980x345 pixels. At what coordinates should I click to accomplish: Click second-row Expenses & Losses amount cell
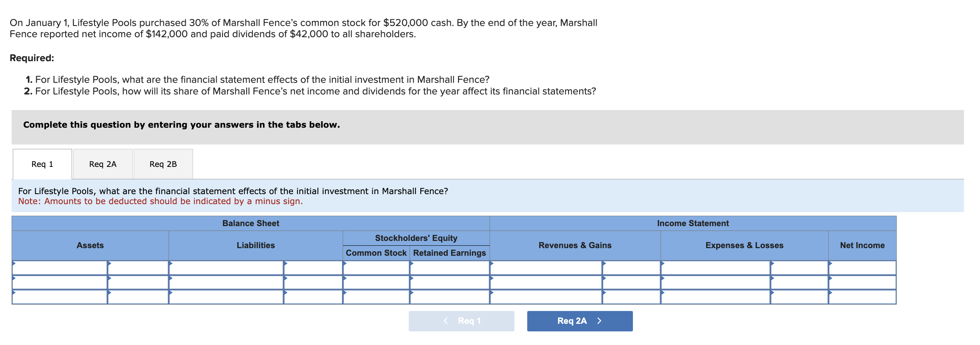click(799, 283)
